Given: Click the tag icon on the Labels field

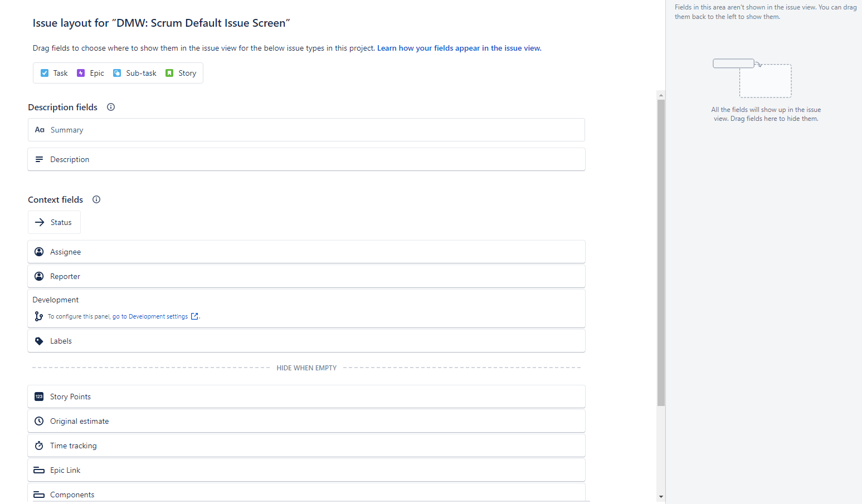Looking at the screenshot, I should pos(39,340).
